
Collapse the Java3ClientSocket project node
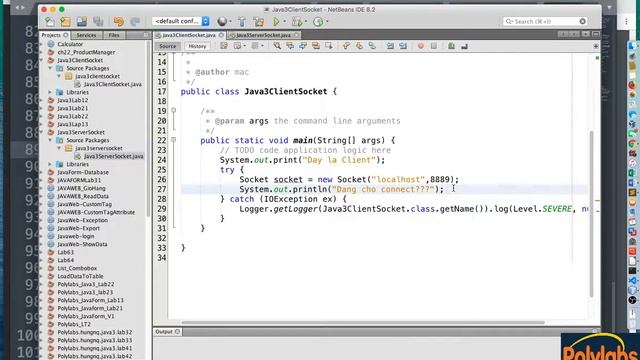42,60
